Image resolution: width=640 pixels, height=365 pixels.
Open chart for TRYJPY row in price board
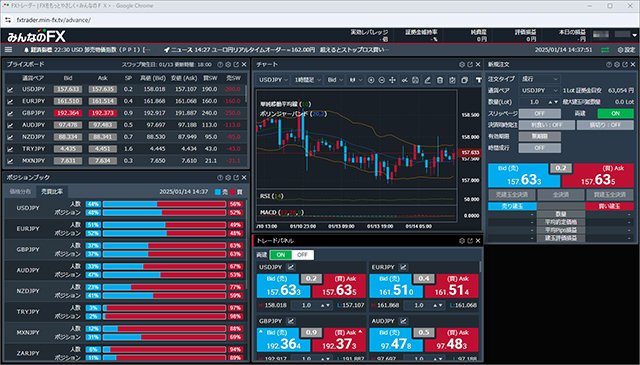[x=10, y=149]
